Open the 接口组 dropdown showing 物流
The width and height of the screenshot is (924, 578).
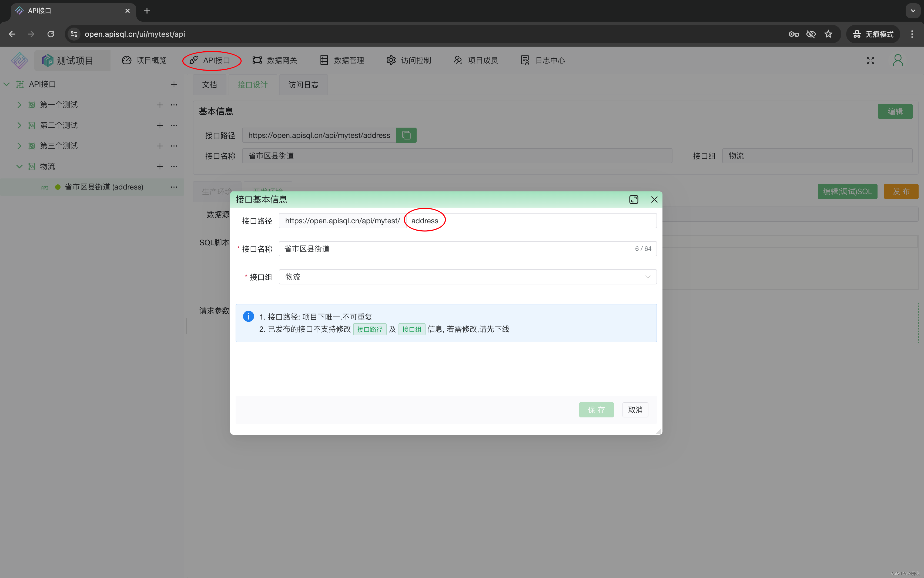click(467, 277)
